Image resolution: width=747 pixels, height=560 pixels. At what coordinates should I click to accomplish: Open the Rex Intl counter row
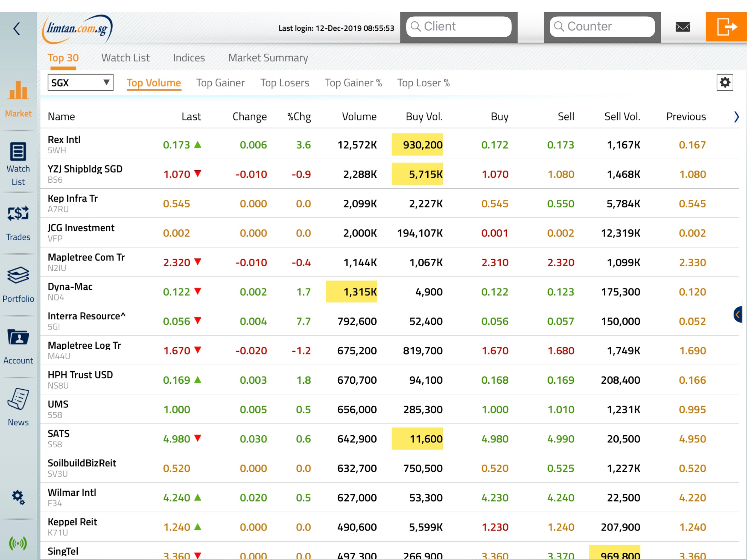390,144
